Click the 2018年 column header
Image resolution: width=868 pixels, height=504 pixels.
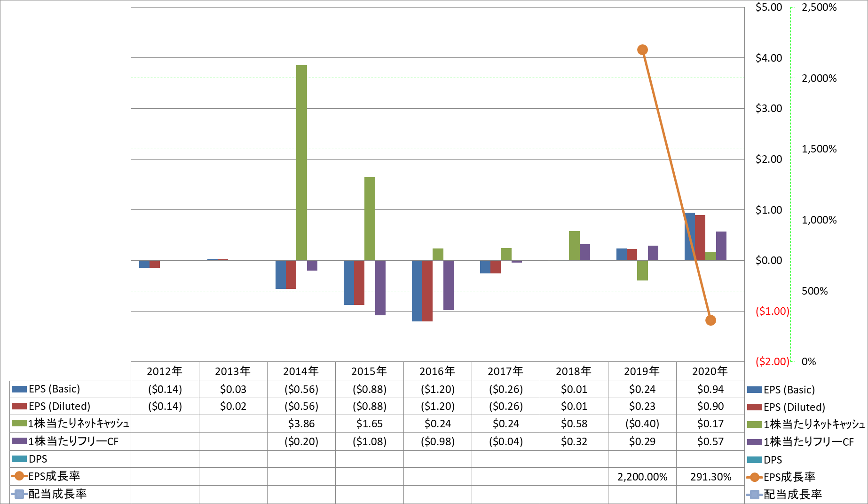pos(574,371)
